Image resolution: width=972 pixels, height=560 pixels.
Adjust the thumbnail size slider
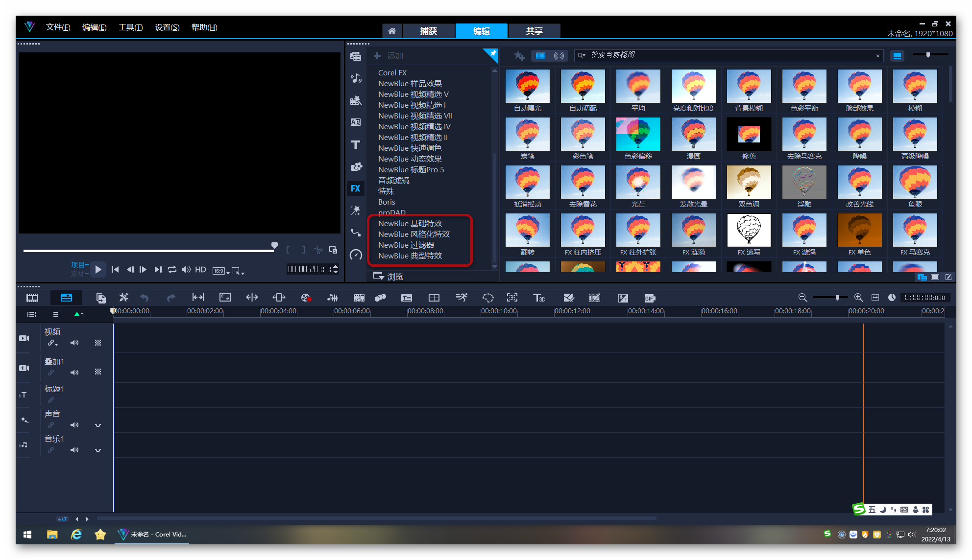(928, 55)
